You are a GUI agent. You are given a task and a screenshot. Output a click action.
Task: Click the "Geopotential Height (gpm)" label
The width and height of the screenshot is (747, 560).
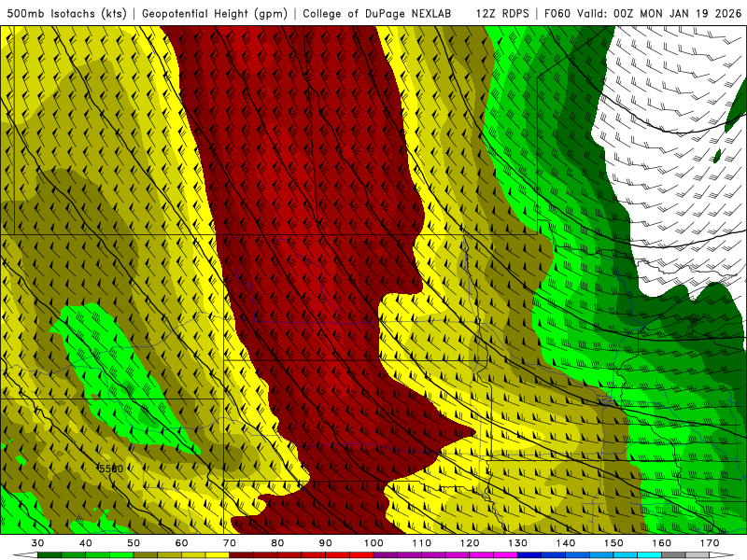tap(215, 13)
